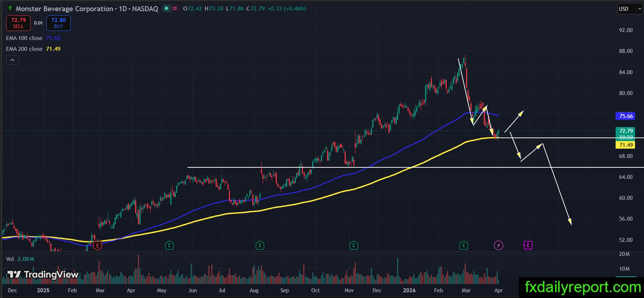This screenshot has width=644, height=298.
Task: Click the 2026 label on time axis
Action: pyautogui.click(x=409, y=290)
